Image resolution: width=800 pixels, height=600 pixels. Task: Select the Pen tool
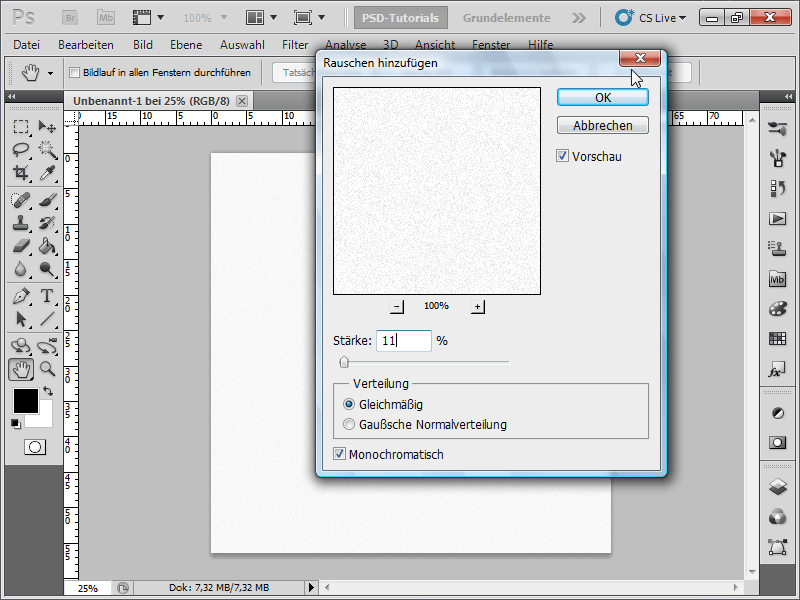pos(21,296)
